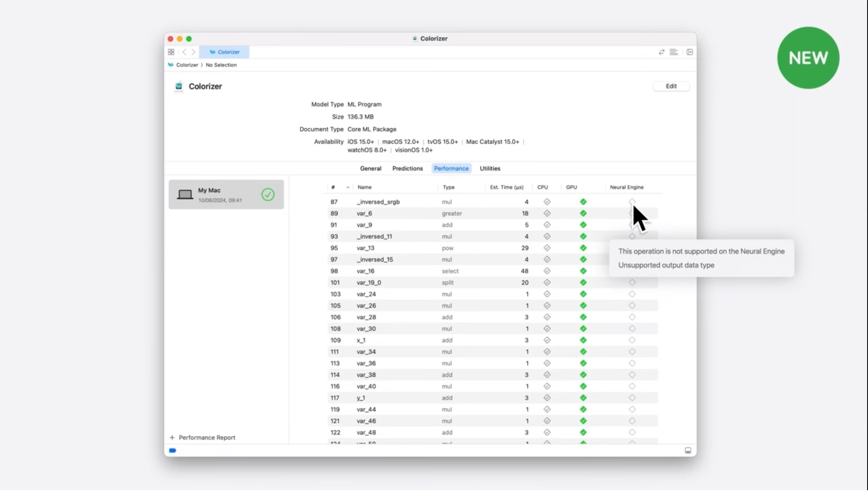The width and height of the screenshot is (868, 491).
Task: Open the editor options lines icon
Action: pos(674,52)
